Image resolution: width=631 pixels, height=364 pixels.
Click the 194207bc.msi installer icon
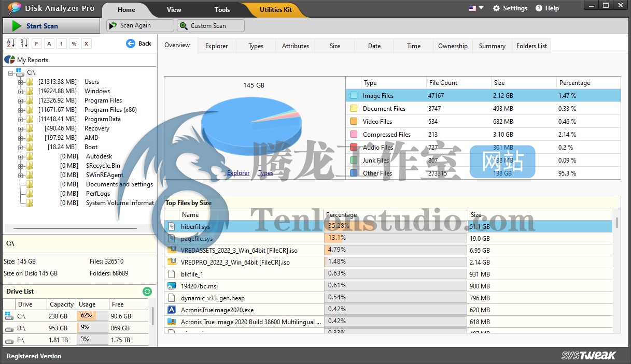pyautogui.click(x=172, y=286)
